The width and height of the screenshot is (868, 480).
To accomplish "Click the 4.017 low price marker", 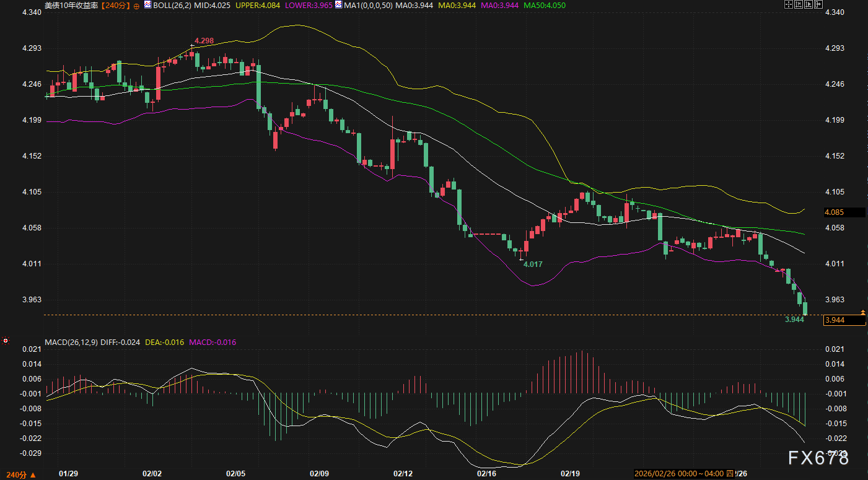I will 533,264.
